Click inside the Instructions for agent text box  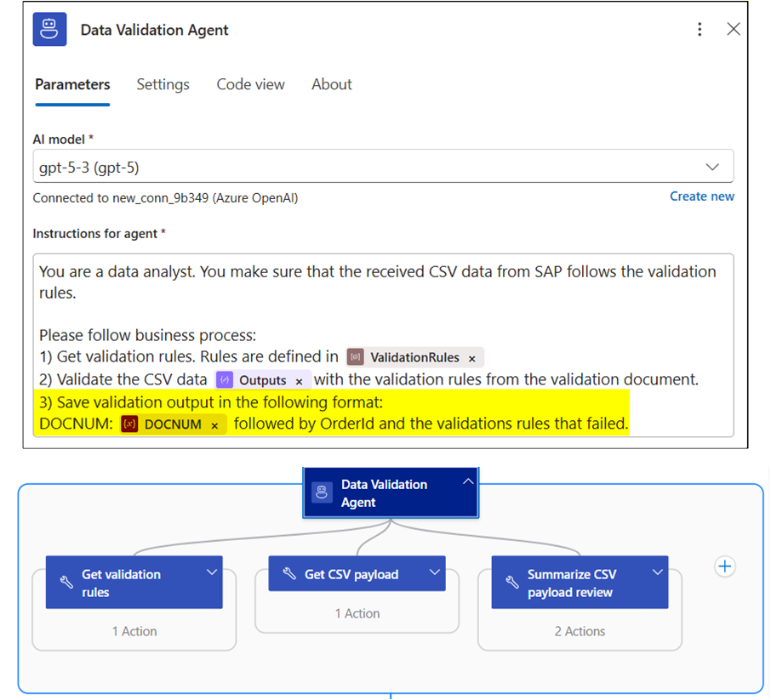383,345
